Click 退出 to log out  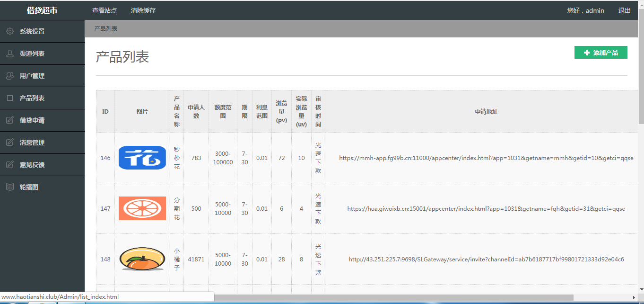(x=625, y=10)
